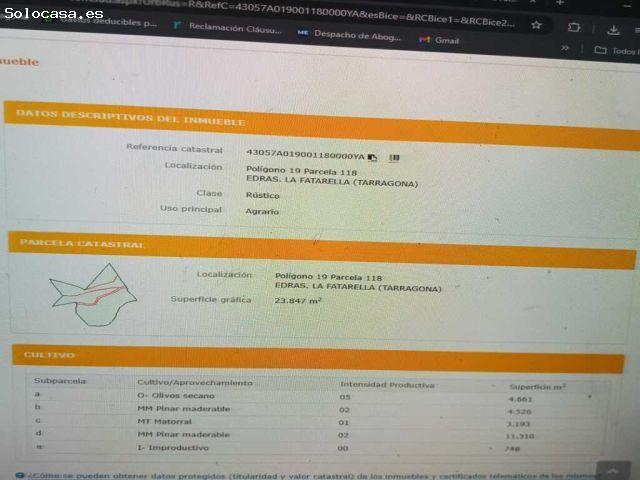Image resolution: width=640 pixels, height=480 pixels.
Task: Open a new browser tab with the plus button
Action: pyautogui.click(x=560, y=2)
